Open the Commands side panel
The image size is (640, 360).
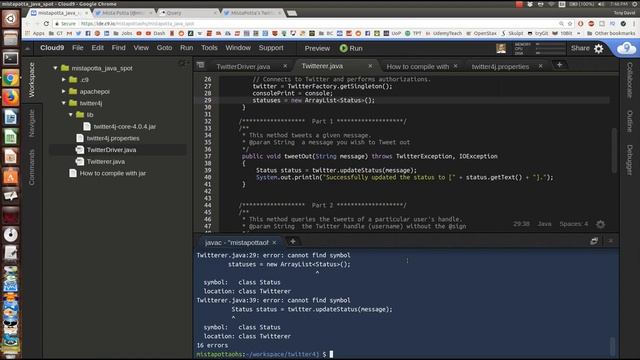click(32, 167)
